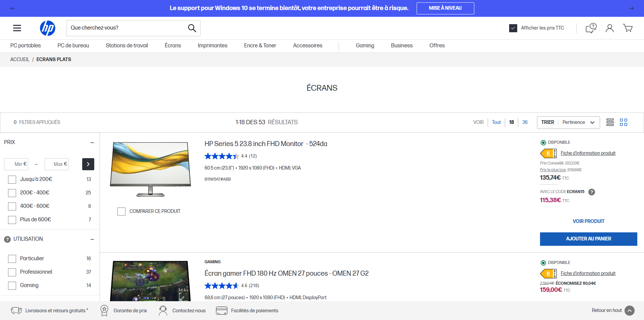Screen dimensions: 644x320
Task: Open the PC portables menu
Action: pos(25,46)
